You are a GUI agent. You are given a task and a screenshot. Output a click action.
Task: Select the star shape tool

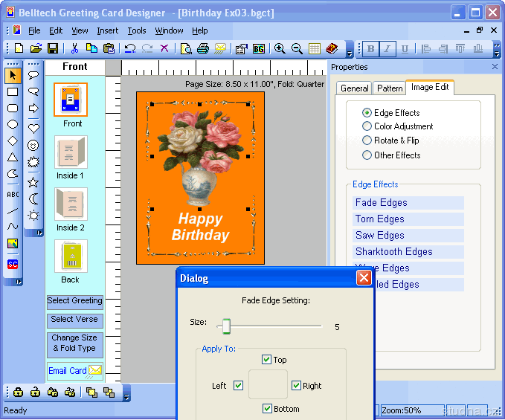[x=33, y=181]
